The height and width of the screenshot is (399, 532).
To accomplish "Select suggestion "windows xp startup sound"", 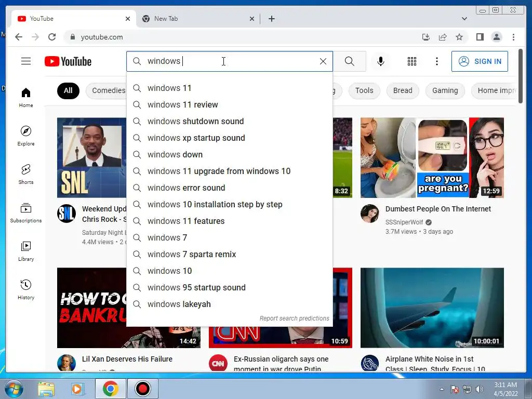I will [x=230, y=138].
